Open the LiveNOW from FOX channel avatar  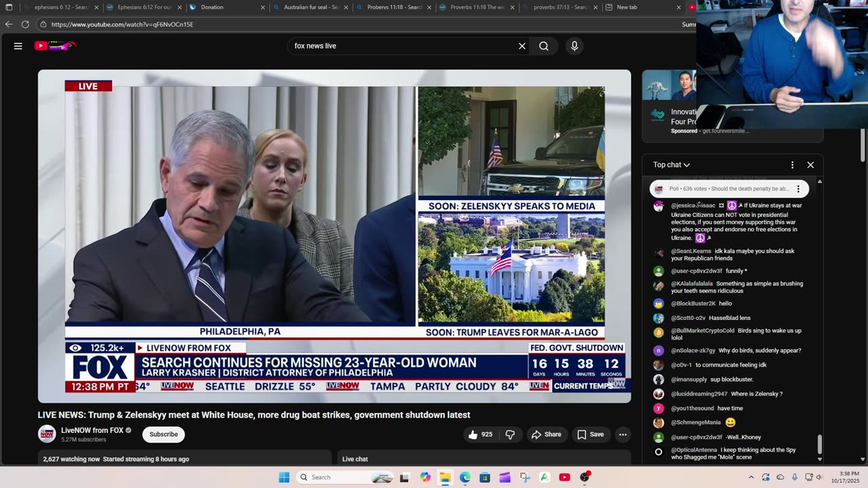click(47, 434)
